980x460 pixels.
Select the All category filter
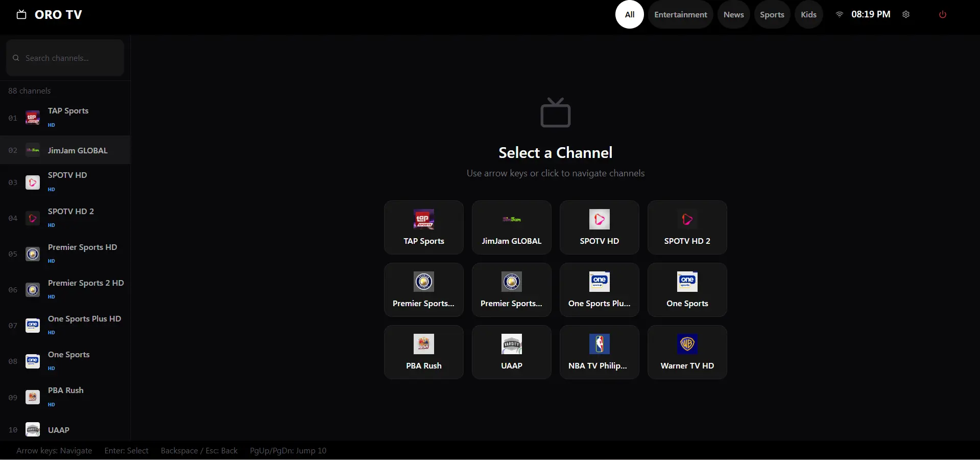point(630,14)
